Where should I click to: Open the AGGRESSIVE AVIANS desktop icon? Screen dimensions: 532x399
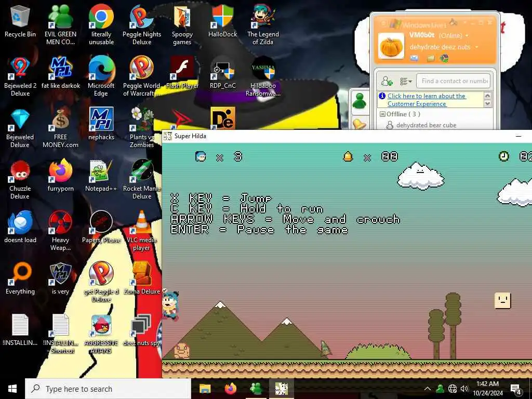(x=101, y=334)
